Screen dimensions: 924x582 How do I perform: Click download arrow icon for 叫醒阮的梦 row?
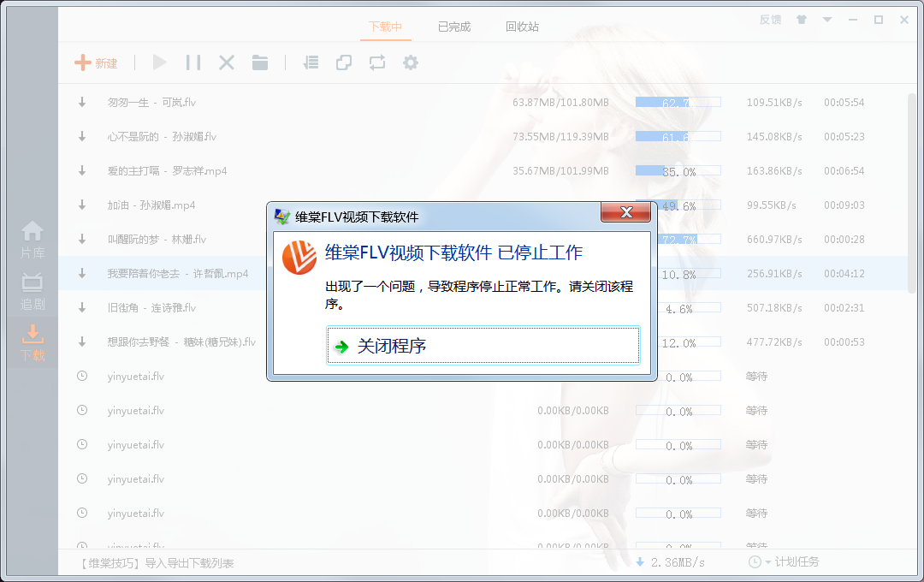point(82,239)
